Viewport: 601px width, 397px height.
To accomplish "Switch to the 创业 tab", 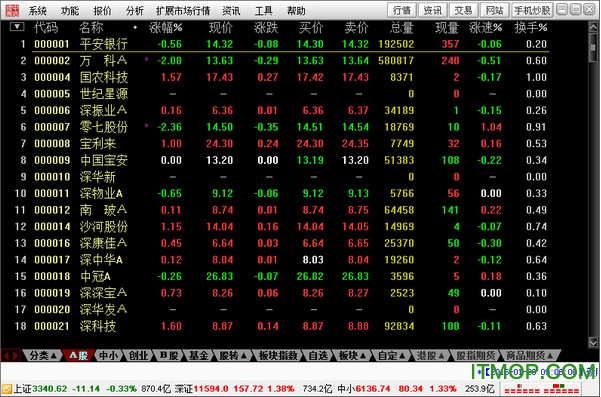I will point(138,356).
